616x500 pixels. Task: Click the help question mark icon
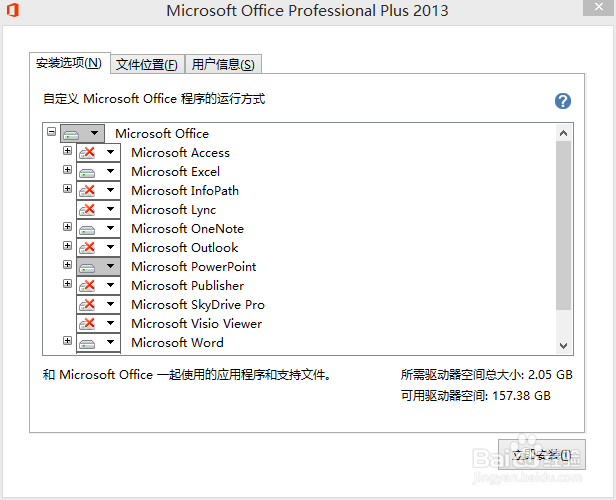(563, 101)
